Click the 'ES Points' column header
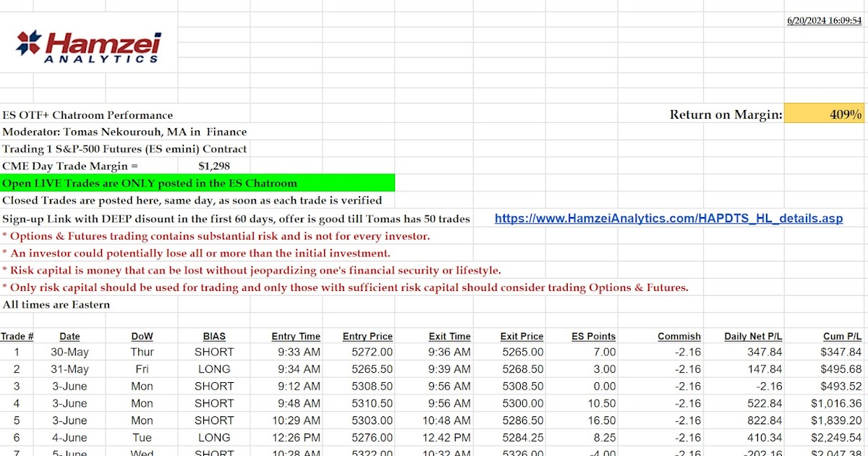This screenshot has height=456, width=868. 594,337
